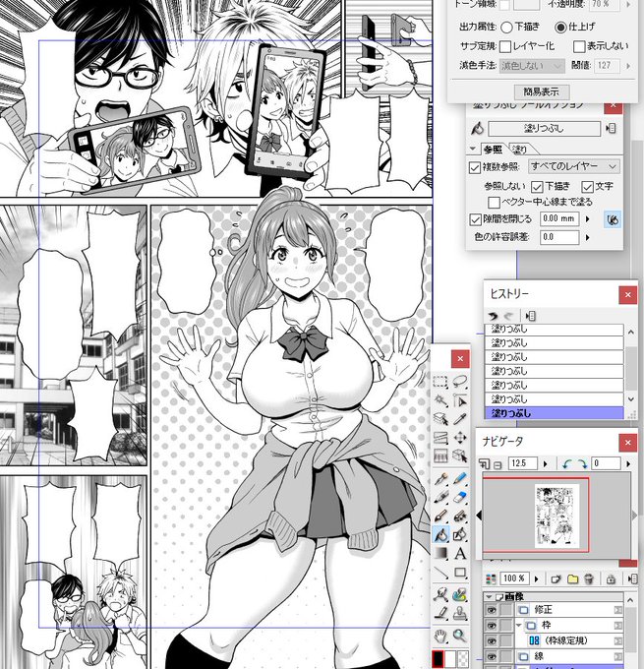Select the hand grab tool
Viewport: 644px width, 669px height.
pyautogui.click(x=440, y=636)
